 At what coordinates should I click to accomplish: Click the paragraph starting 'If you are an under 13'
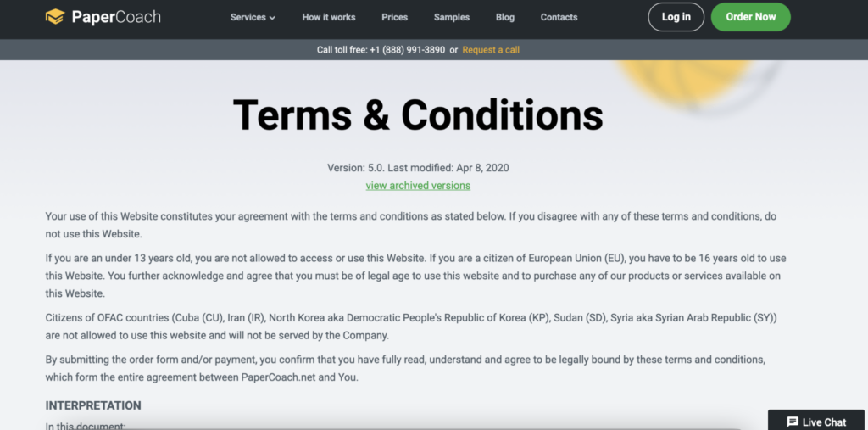coord(415,276)
